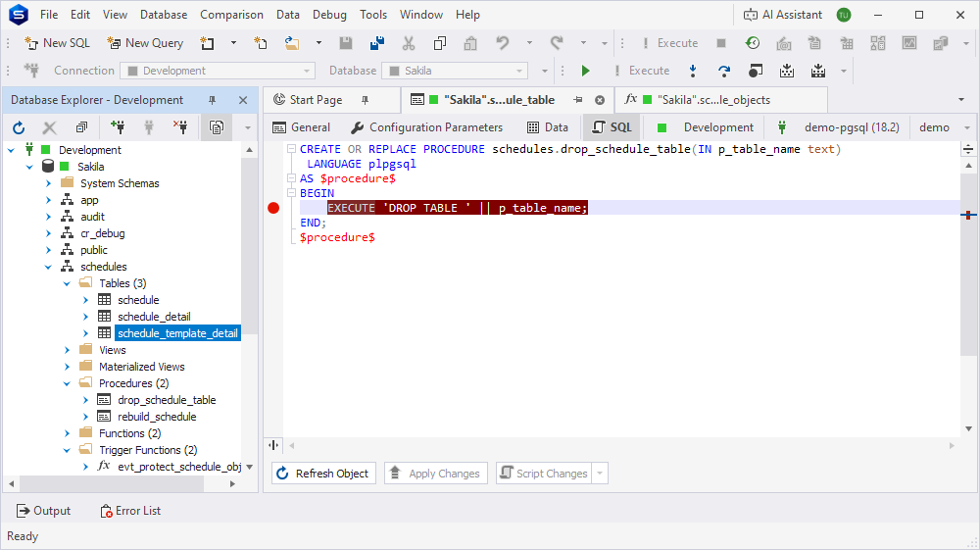Viewport: 980px width, 550px height.
Task: Select the rebuild_schedule procedure in tree
Action: [x=157, y=417]
